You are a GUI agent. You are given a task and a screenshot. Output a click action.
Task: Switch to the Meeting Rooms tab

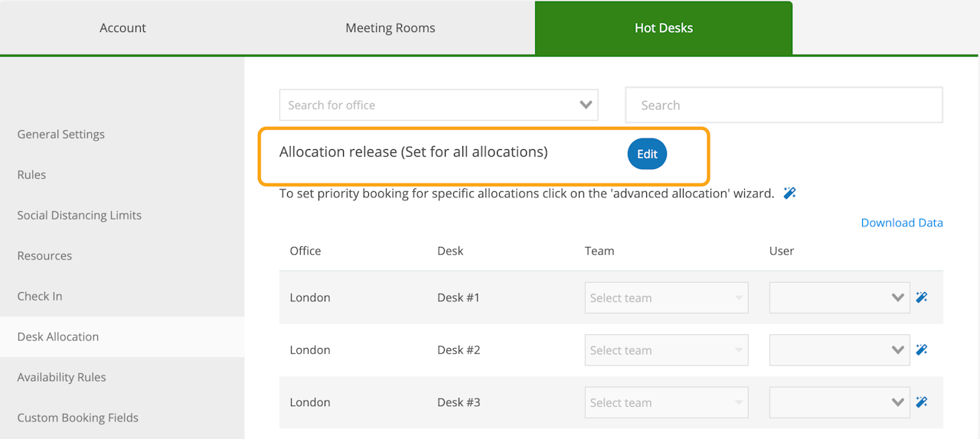click(x=390, y=28)
